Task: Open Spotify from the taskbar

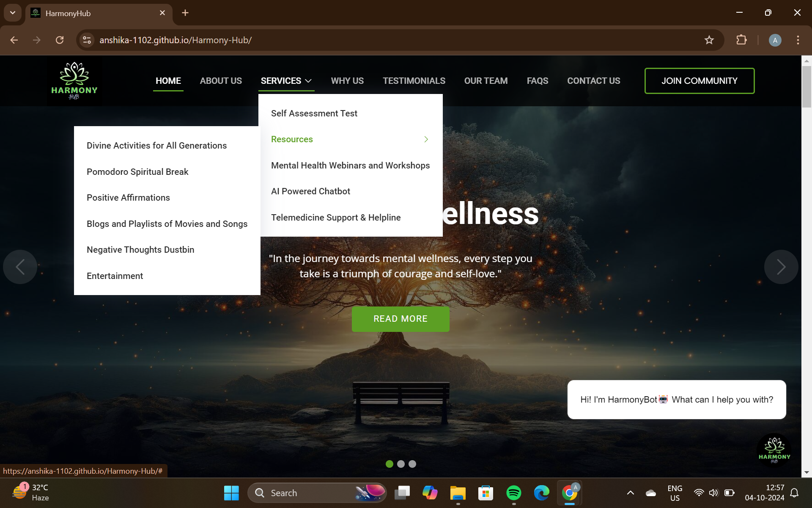Action: [x=513, y=493]
